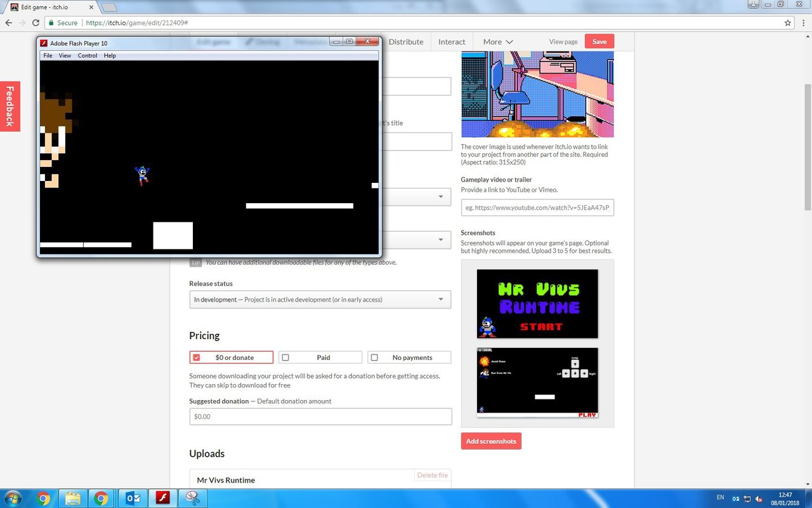812x508 pixels.
Task: Switch to the Distribute tab
Action: [406, 42]
